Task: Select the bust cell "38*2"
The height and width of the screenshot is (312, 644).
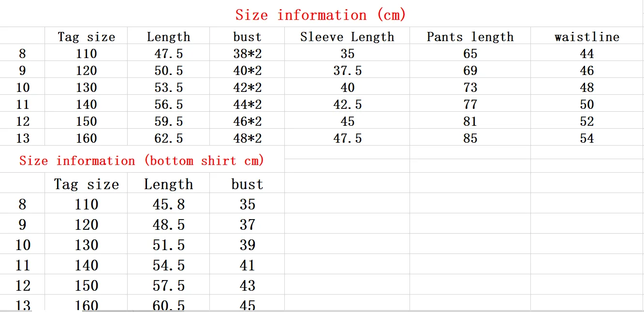Action: click(247, 54)
